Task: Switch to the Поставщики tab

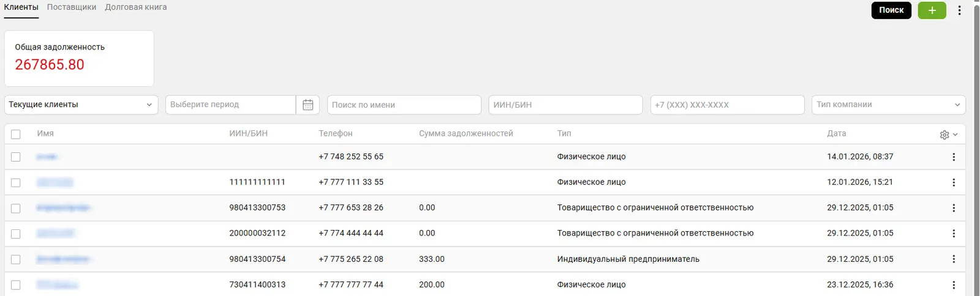Action: [x=72, y=7]
